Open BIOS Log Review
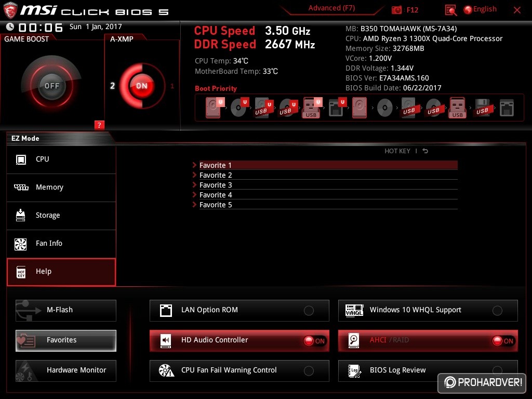This screenshot has width=532, height=399. [428, 371]
